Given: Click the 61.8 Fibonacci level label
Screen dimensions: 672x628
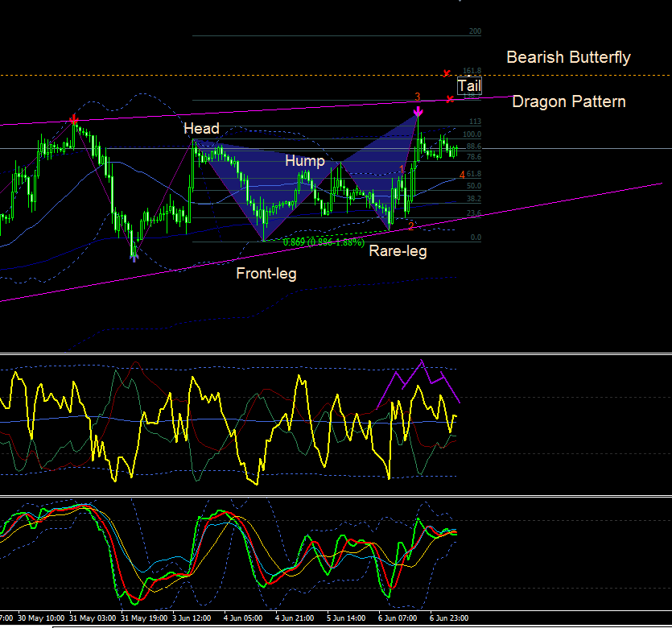Looking at the screenshot, I should coord(473,174).
